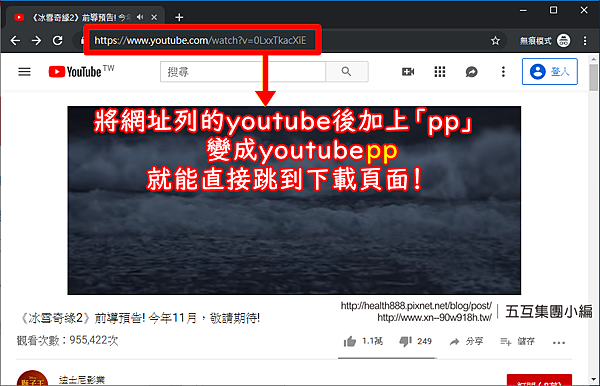Open the messages speech bubble icon
Screen dimensions: 600x386
pos(471,72)
